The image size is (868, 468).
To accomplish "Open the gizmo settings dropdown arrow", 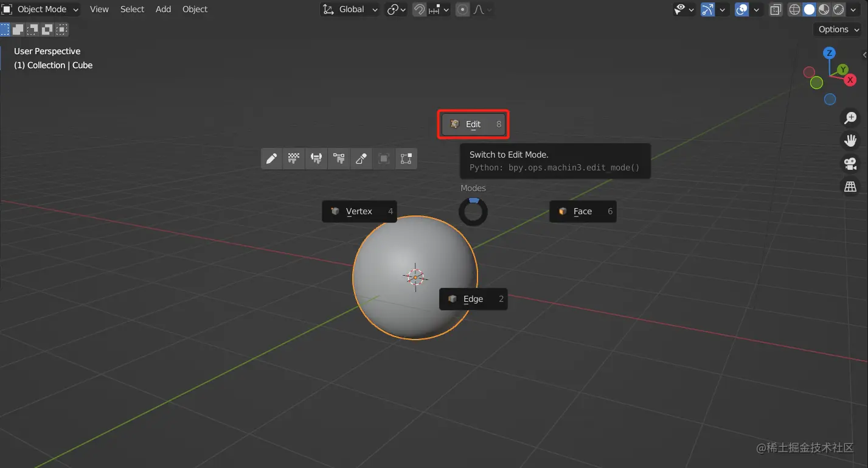I will pyautogui.click(x=723, y=9).
